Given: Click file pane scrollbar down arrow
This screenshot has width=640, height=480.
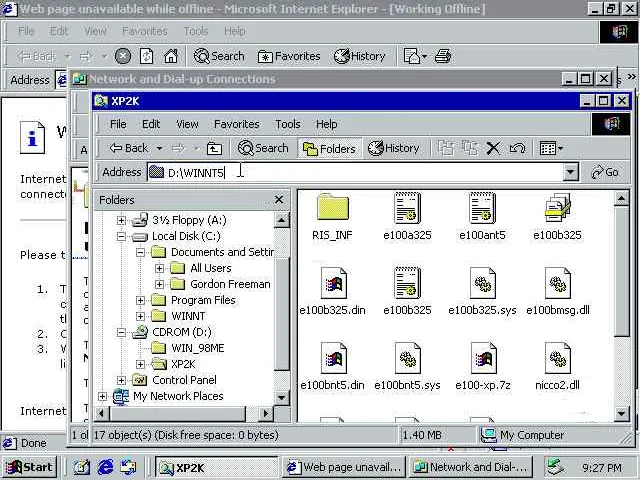Looking at the screenshot, I should [621, 414].
